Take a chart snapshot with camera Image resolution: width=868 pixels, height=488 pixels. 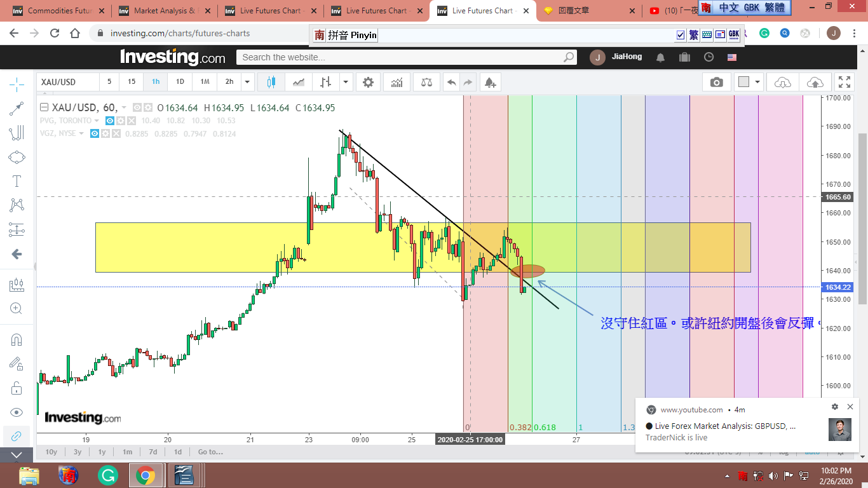717,82
